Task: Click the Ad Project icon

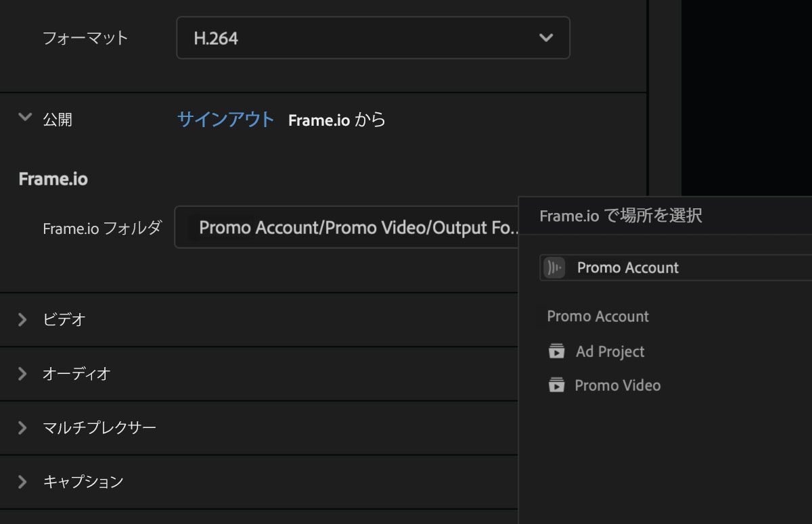Action: (556, 352)
